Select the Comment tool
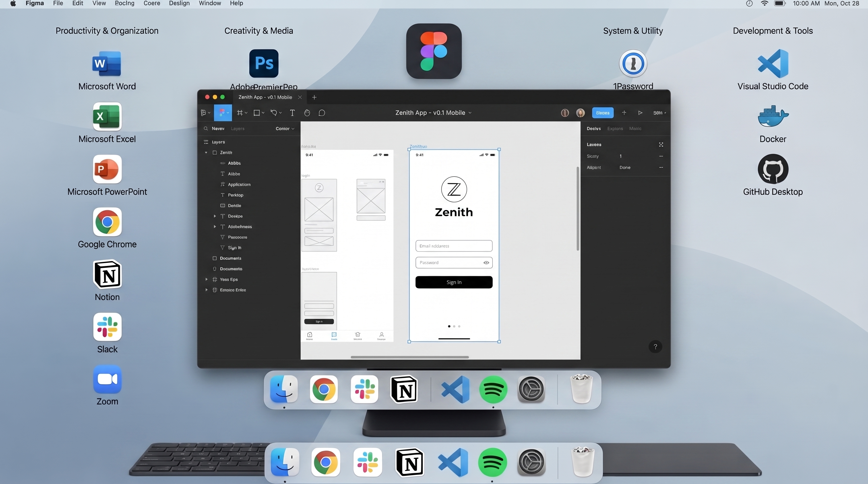The image size is (868, 484). [x=322, y=113]
